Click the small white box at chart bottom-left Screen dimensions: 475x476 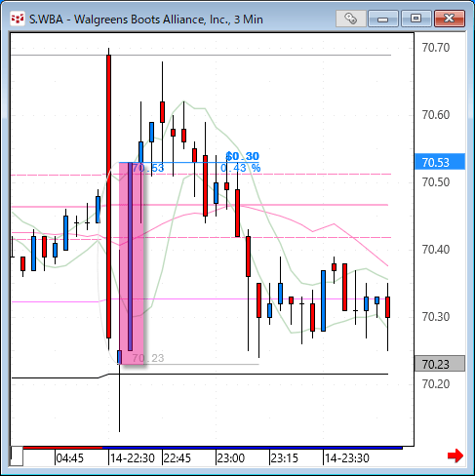17,456
